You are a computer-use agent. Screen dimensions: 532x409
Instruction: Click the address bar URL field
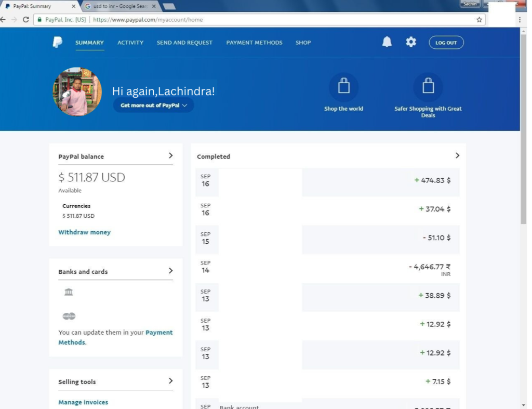tap(260, 20)
